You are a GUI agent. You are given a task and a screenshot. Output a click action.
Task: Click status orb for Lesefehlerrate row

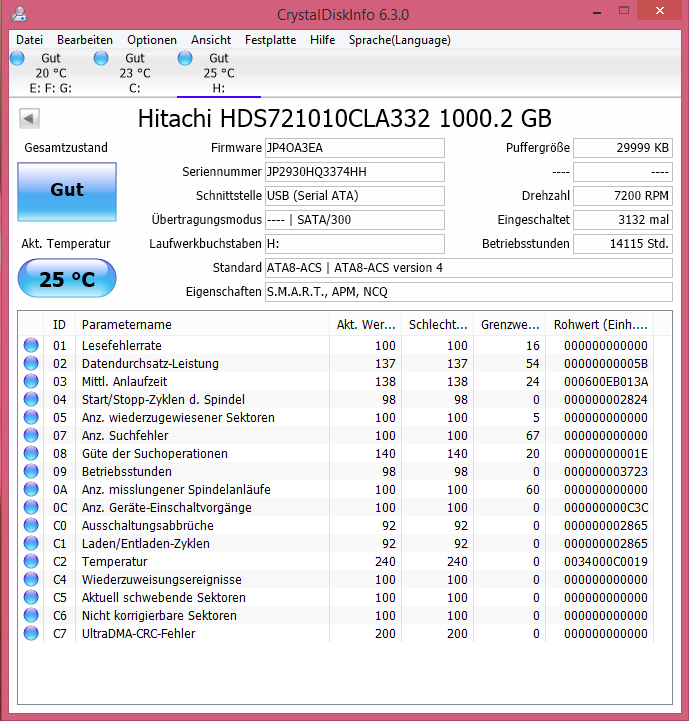[x=31, y=345]
